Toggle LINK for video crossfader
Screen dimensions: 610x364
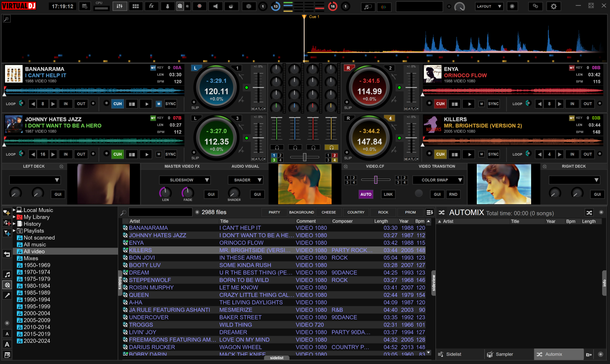(x=388, y=194)
